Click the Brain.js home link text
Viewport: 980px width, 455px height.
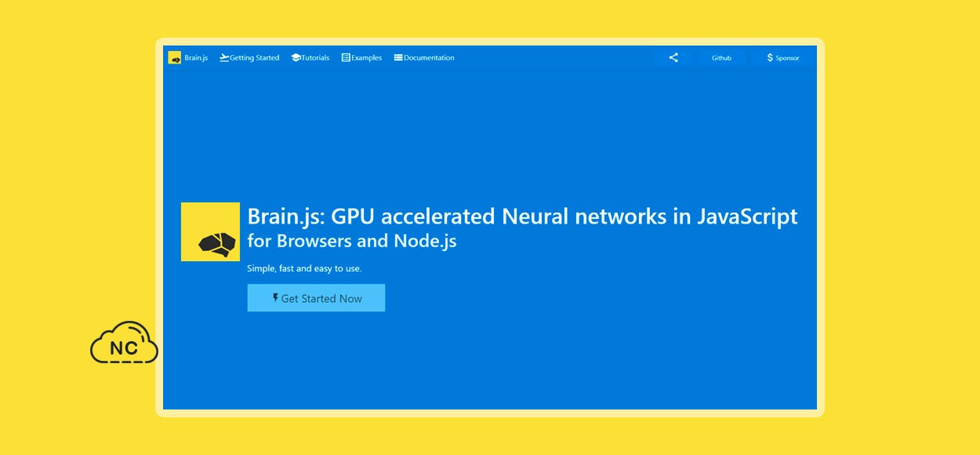196,57
